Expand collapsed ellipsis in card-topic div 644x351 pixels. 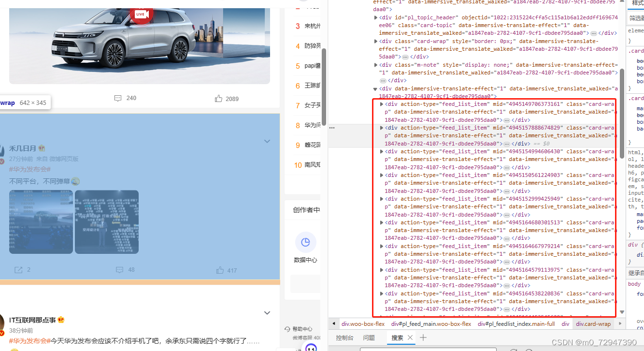point(593,33)
